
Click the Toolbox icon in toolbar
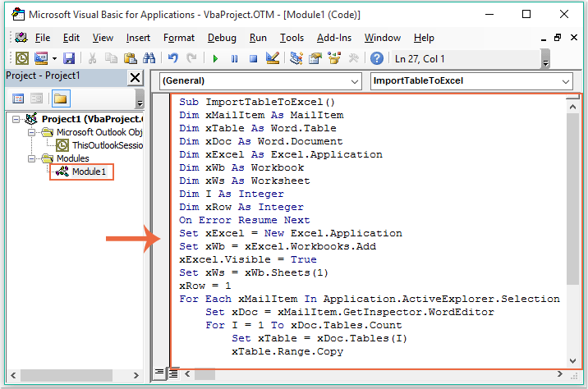coord(353,58)
